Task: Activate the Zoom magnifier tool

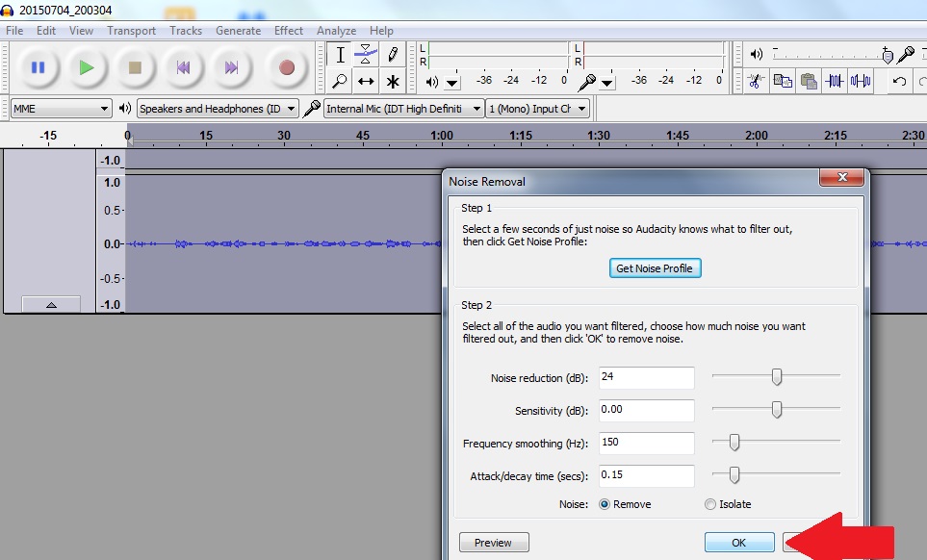Action: pyautogui.click(x=340, y=81)
